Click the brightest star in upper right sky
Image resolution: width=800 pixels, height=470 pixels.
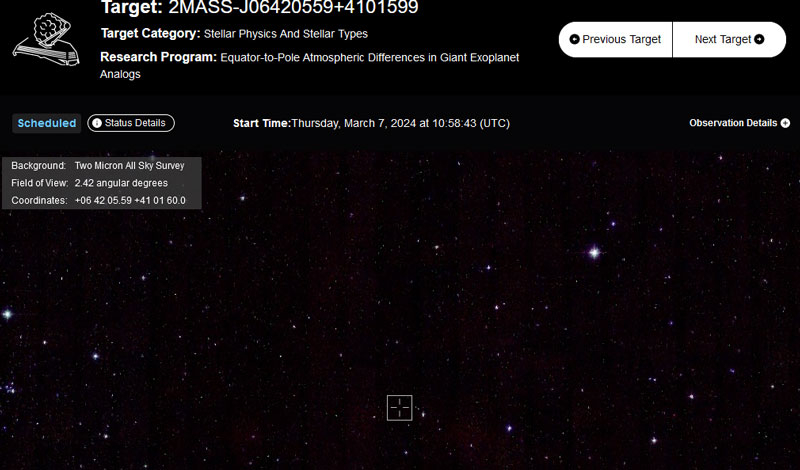[593, 253]
